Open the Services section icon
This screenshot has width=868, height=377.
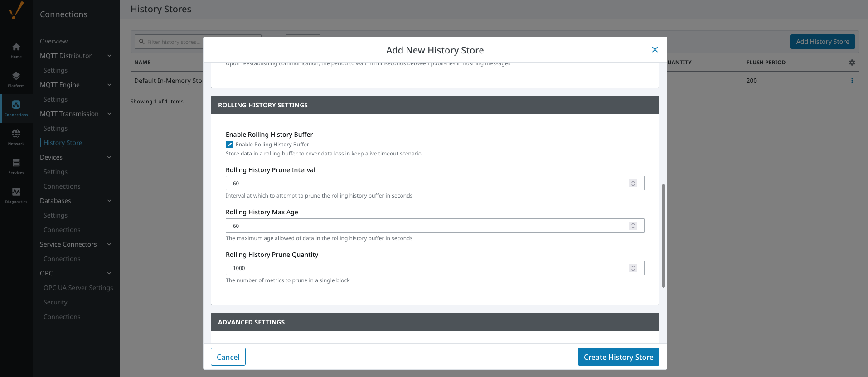click(x=16, y=166)
